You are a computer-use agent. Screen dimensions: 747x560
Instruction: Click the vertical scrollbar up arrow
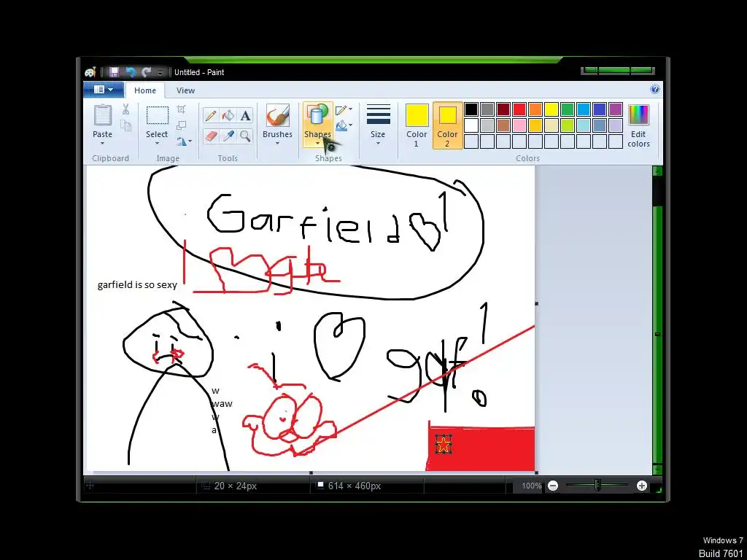(x=657, y=171)
